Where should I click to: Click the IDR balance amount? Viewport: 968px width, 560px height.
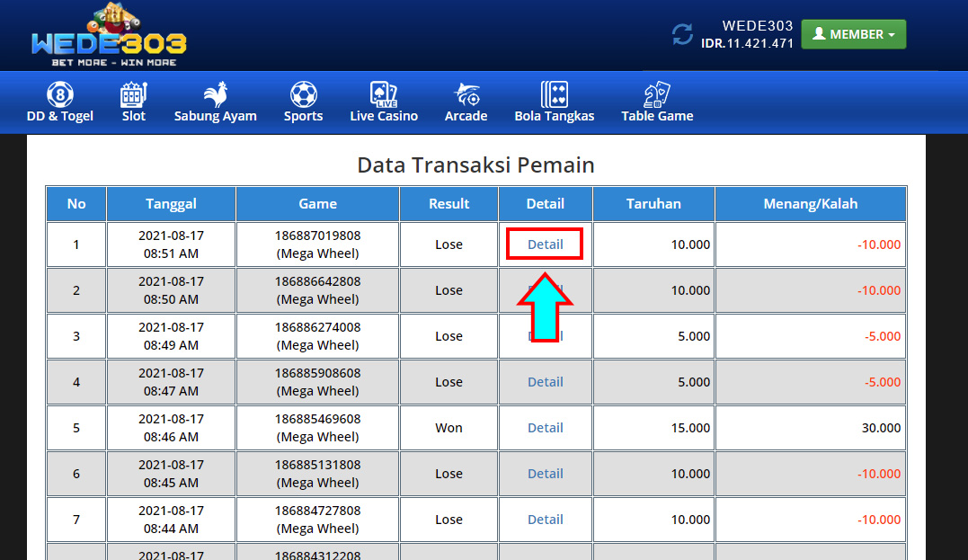click(x=747, y=43)
